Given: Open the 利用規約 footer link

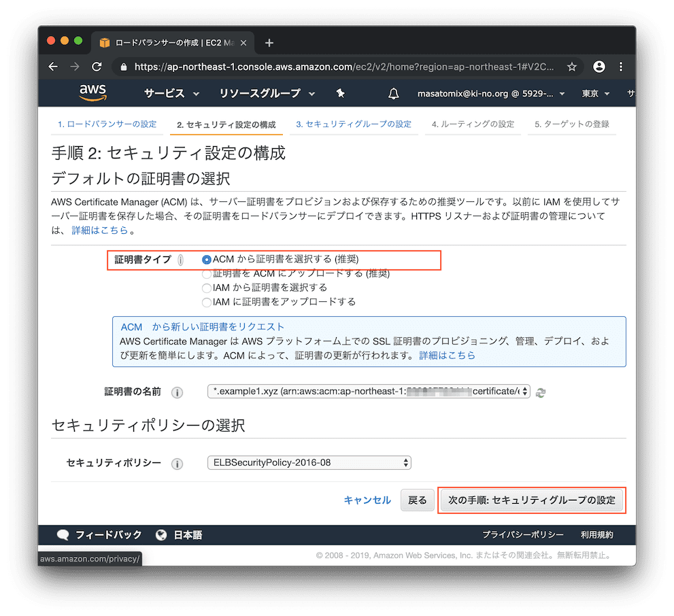Looking at the screenshot, I should click(596, 535).
